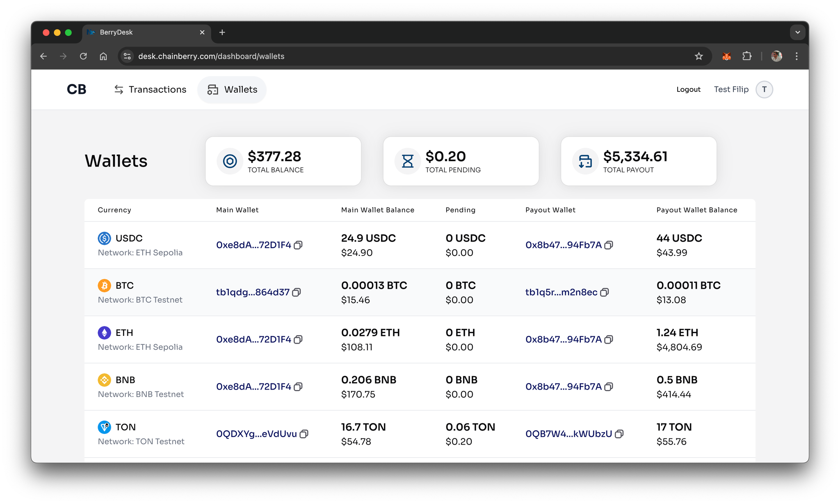Copy the ETH payout wallet address
This screenshot has height=504, width=840.
click(609, 340)
